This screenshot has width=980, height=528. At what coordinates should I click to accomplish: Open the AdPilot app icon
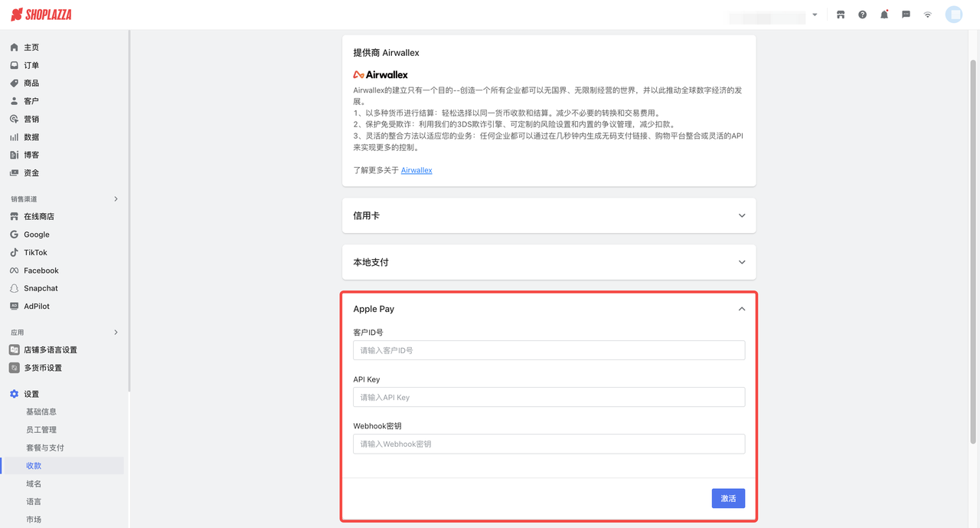pyautogui.click(x=12, y=306)
